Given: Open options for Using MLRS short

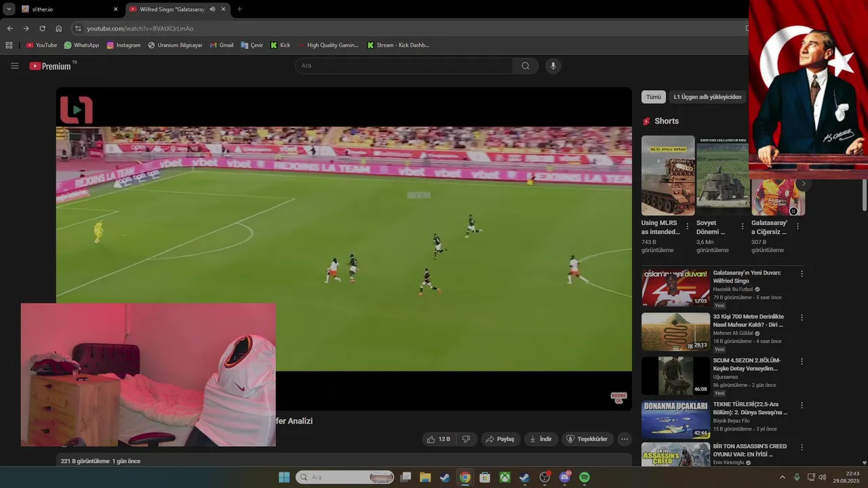Looking at the screenshot, I should (688, 226).
